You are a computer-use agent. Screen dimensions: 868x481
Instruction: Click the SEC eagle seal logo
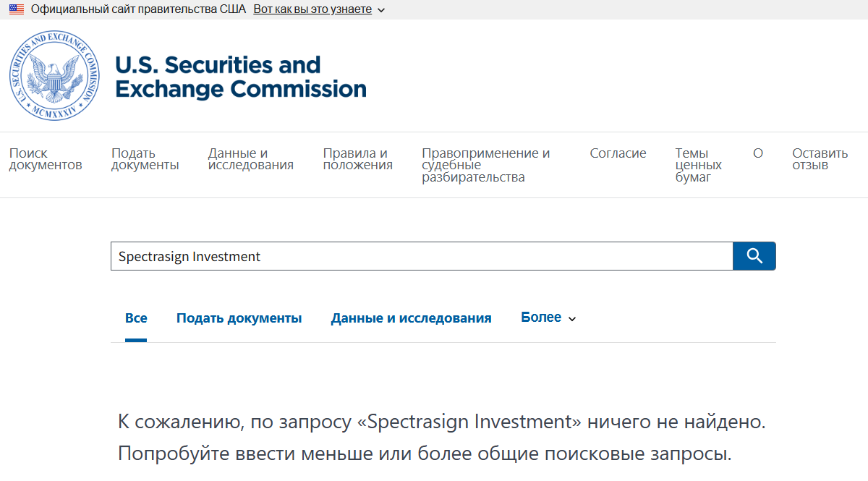(x=54, y=75)
